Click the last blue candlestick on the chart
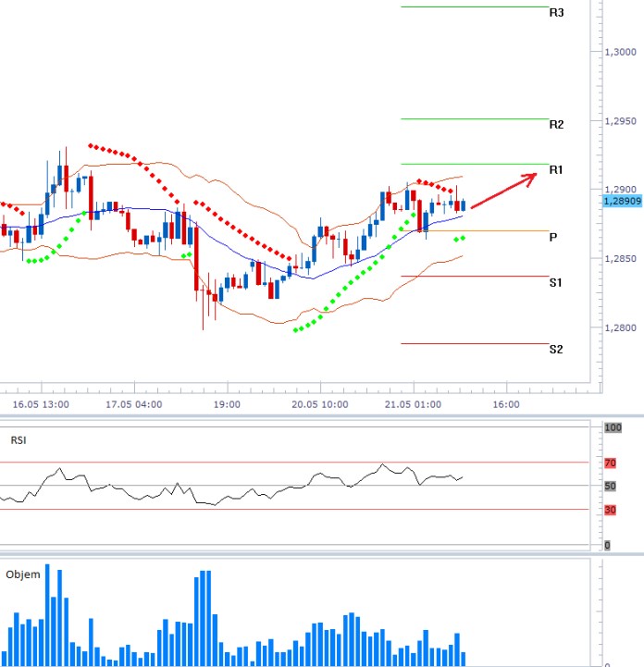This screenshot has width=644, height=667. pyautogui.click(x=464, y=205)
